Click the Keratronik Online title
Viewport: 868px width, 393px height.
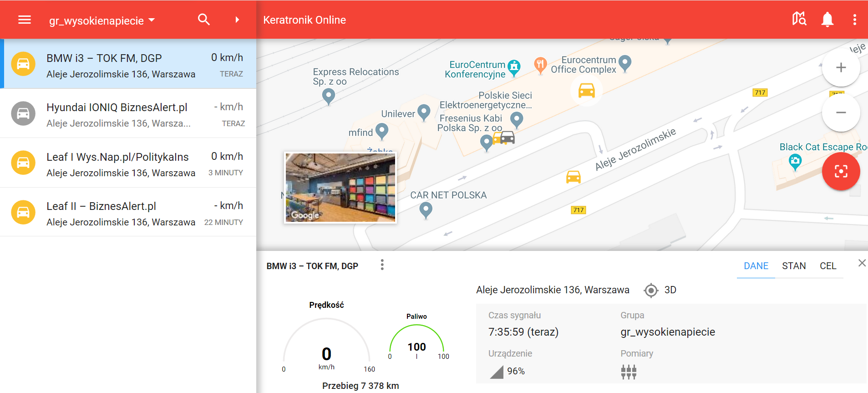coord(305,20)
